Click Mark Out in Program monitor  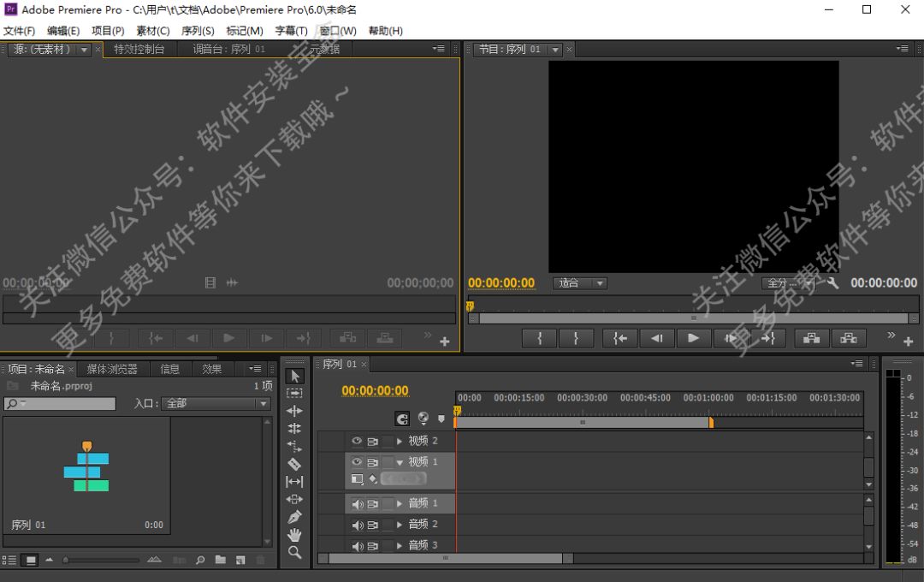[x=576, y=338]
